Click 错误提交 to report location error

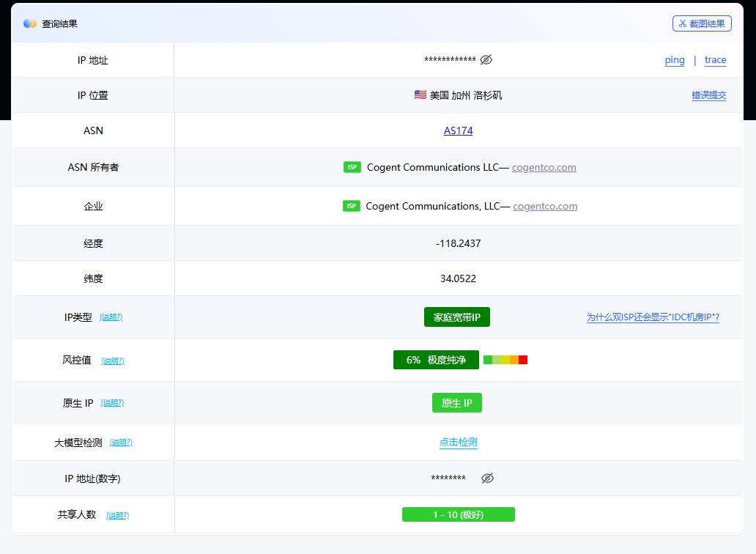pyautogui.click(x=708, y=95)
